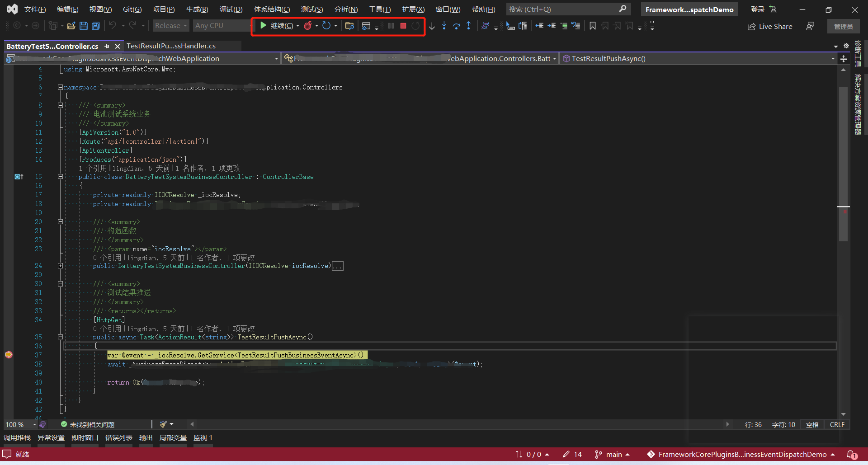Screen dimensions: 868x465
Task: Click the 0 / 0 push-pull indicator
Action: [x=532, y=455]
